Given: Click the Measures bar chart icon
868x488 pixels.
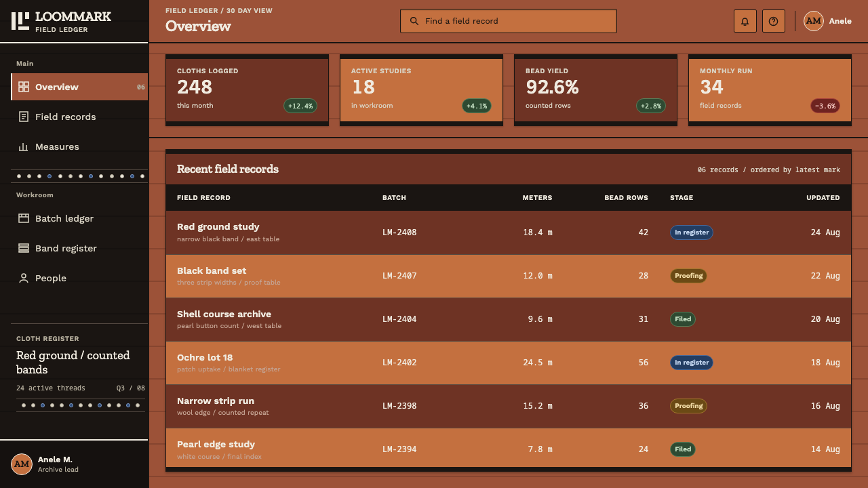Looking at the screenshot, I should pos(24,146).
